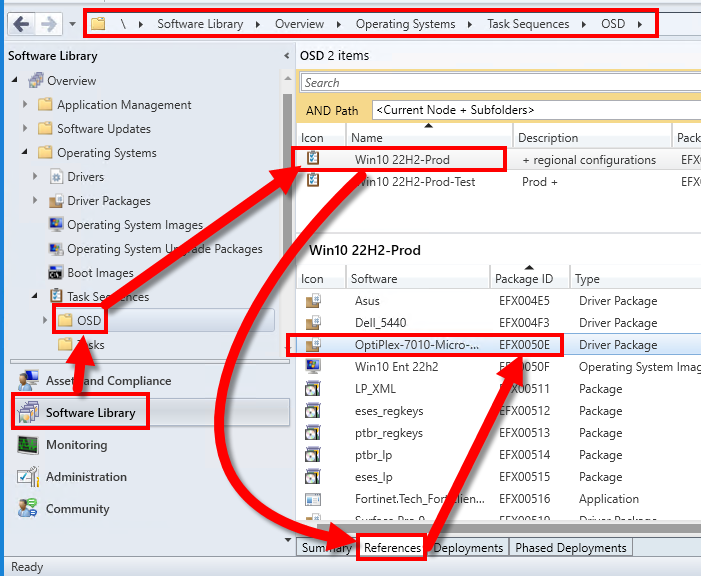Collapse the Operating Systems folder

coord(25,152)
